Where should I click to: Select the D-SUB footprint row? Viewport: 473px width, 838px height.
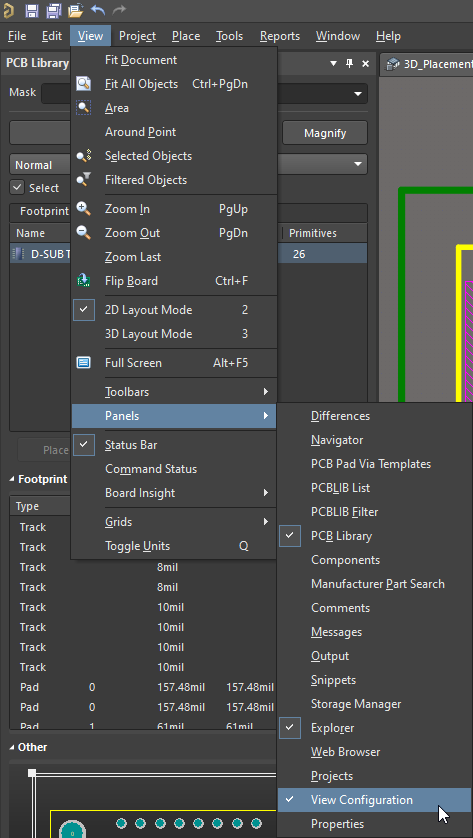click(x=188, y=254)
